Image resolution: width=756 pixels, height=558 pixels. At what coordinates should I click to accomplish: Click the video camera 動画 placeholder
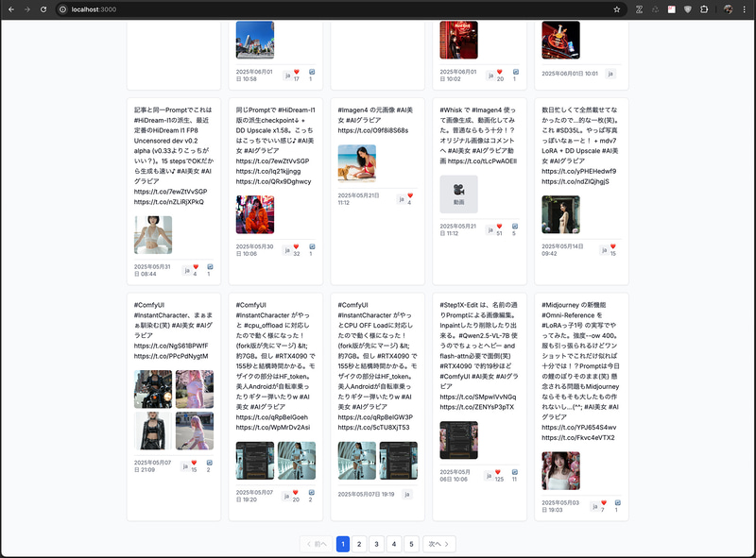[x=458, y=194]
